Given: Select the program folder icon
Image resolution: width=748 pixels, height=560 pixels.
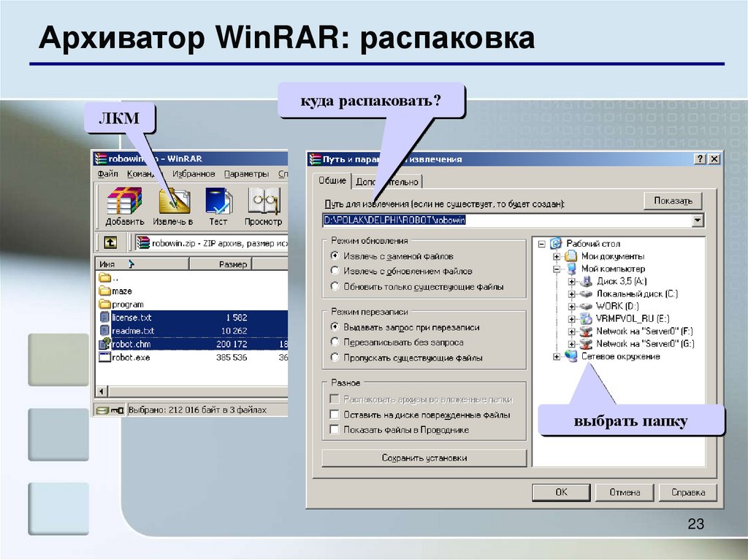Looking at the screenshot, I should pyautogui.click(x=104, y=304).
